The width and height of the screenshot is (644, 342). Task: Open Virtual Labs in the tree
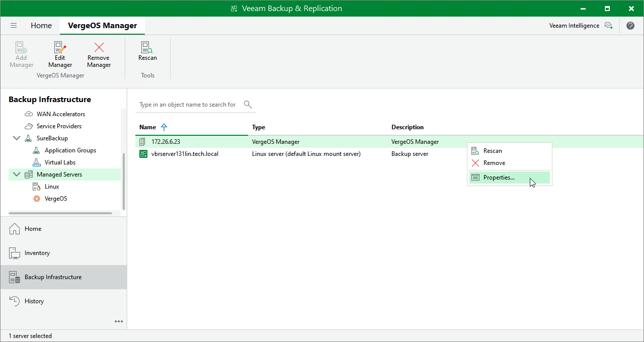pos(60,162)
